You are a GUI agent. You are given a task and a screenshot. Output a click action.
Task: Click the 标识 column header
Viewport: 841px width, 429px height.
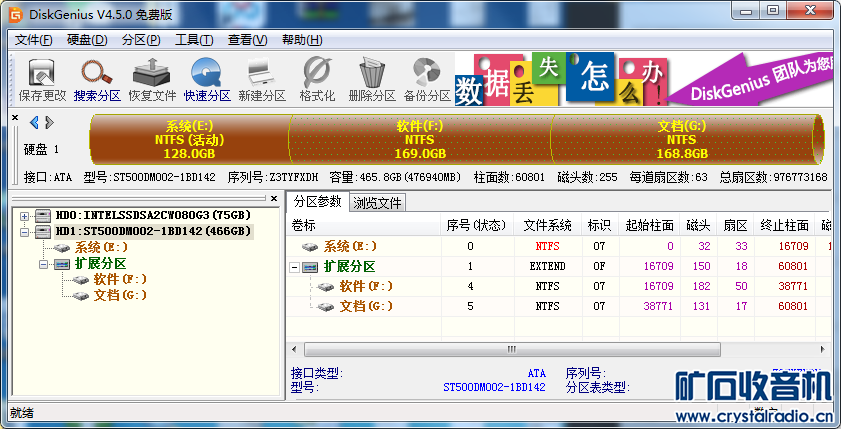tap(599, 225)
